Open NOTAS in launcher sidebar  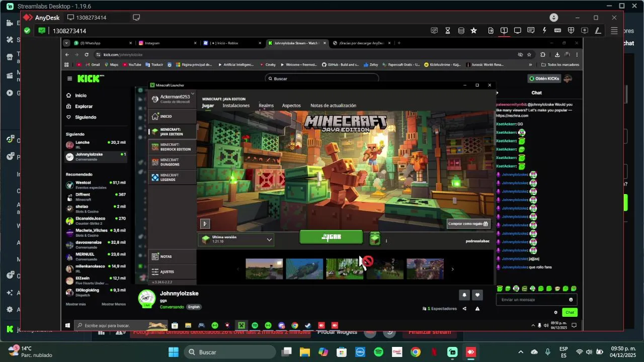click(x=172, y=256)
